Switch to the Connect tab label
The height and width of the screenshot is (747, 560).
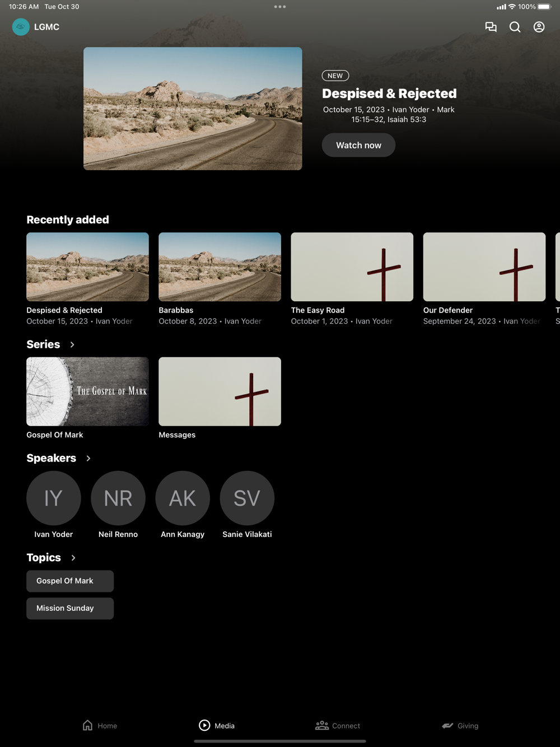pos(346,726)
